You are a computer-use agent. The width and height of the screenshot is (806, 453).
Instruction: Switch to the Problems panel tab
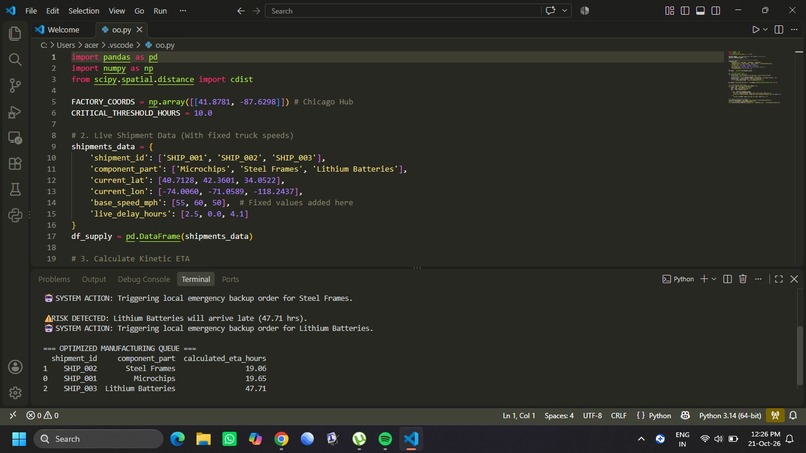click(x=54, y=279)
